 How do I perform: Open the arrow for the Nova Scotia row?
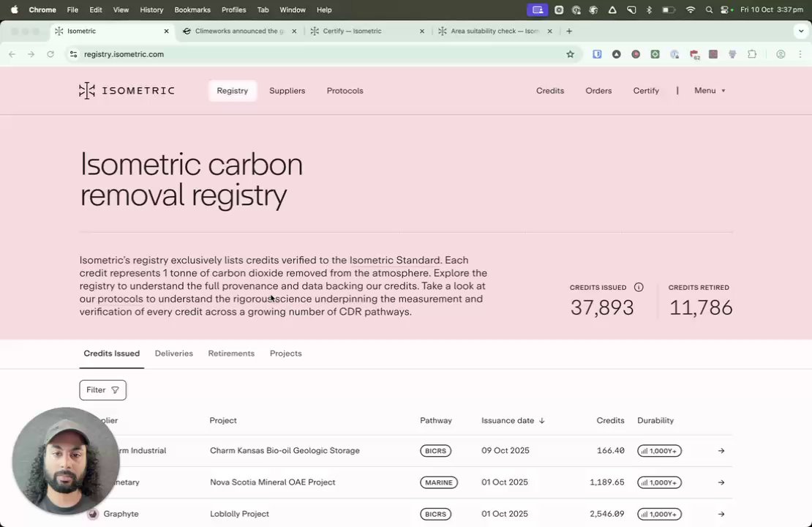tap(721, 482)
